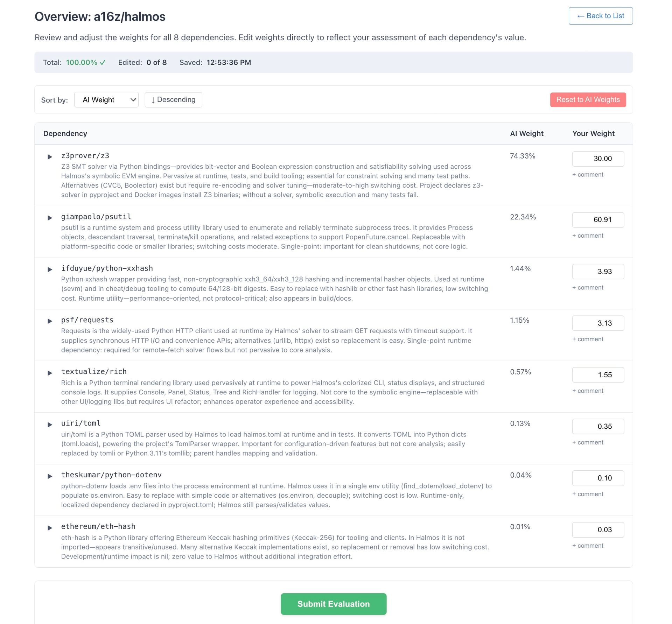Expand the z3prover/z3 dependency row

[x=50, y=157]
